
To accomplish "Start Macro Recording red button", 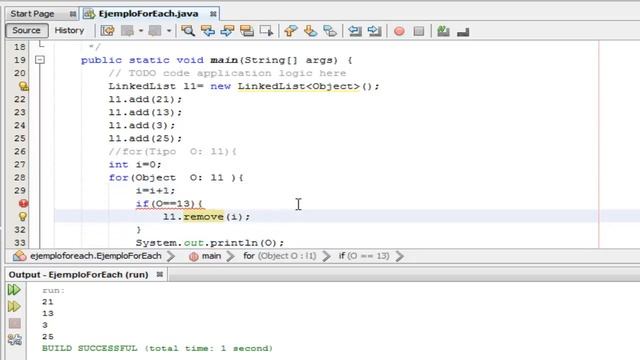I will click(x=399, y=31).
